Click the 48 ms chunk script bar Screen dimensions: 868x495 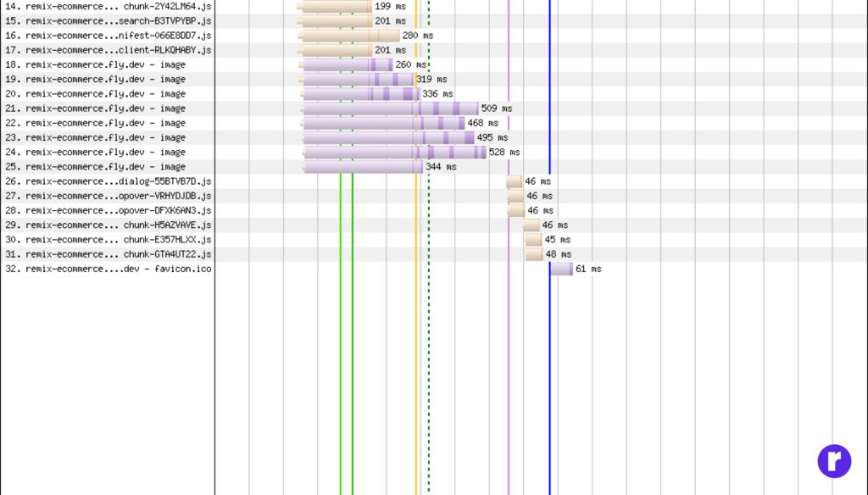pos(534,254)
